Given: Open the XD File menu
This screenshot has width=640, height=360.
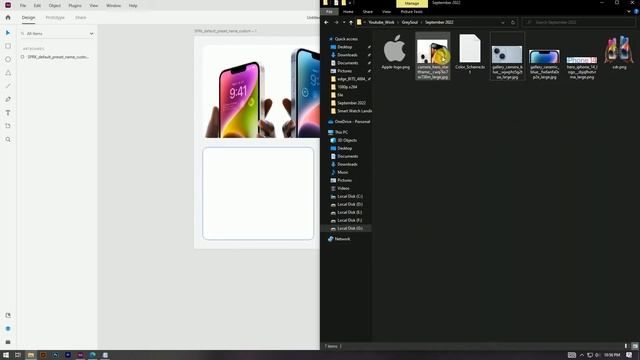Looking at the screenshot, I should tap(23, 6).
